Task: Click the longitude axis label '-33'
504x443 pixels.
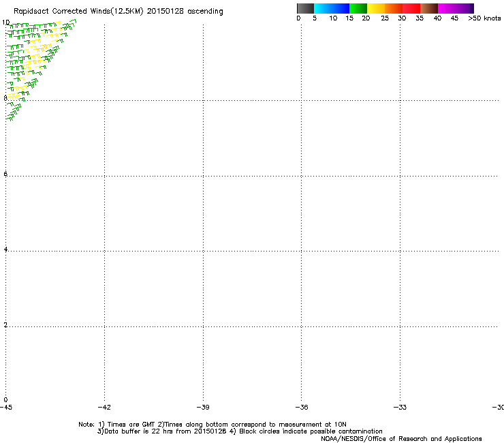Action: 400,408
